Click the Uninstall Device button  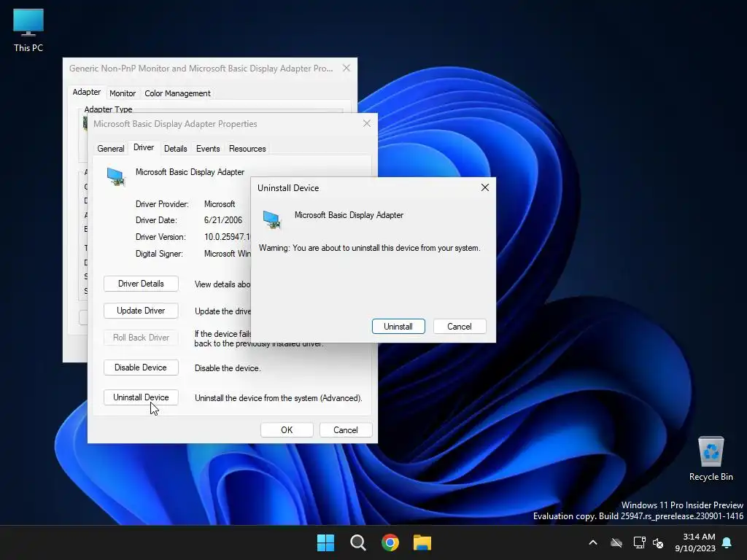141,397
